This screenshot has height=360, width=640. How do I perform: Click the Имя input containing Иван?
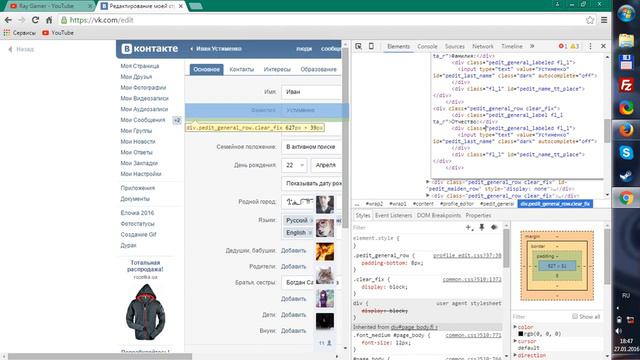(x=311, y=92)
